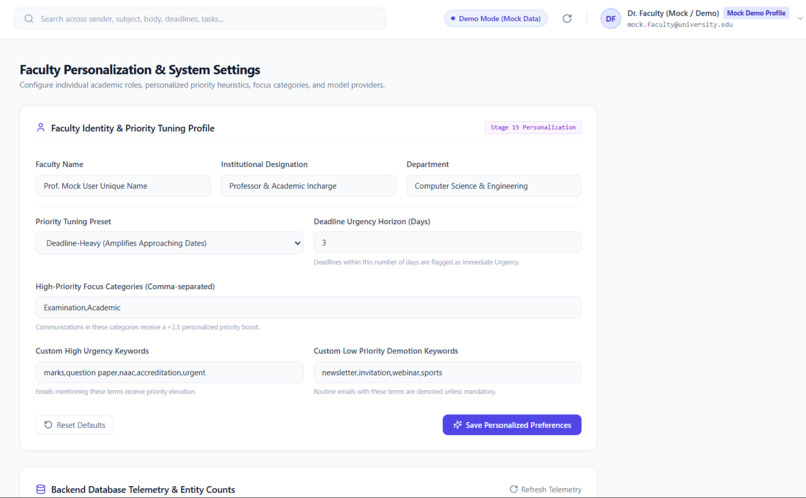Edit the Faculty Name field

pyautogui.click(x=123, y=186)
